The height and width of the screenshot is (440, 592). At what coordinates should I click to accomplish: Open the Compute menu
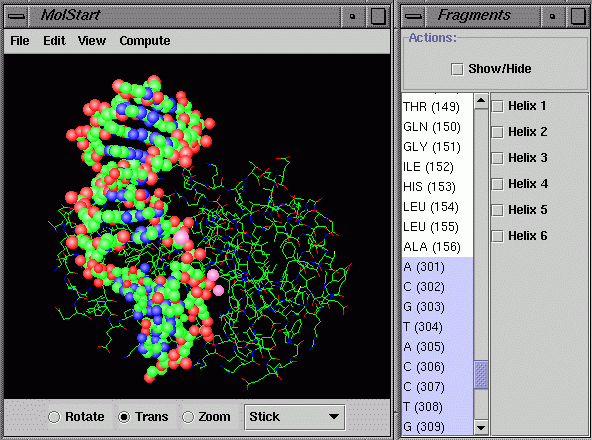tap(145, 40)
